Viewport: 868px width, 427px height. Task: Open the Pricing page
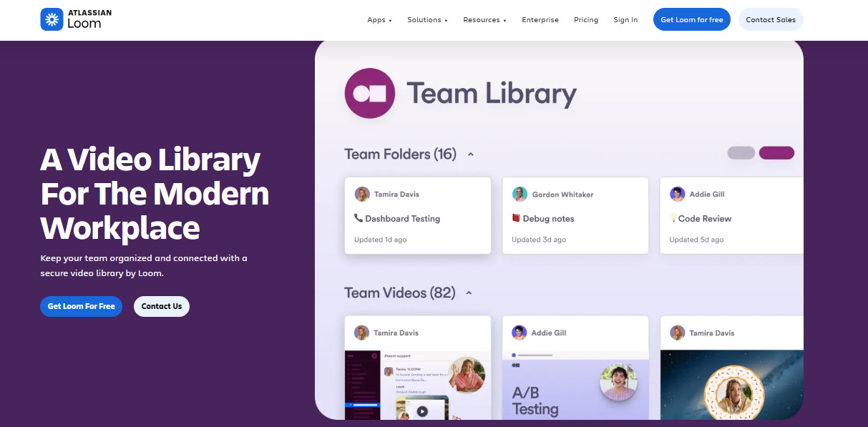586,20
